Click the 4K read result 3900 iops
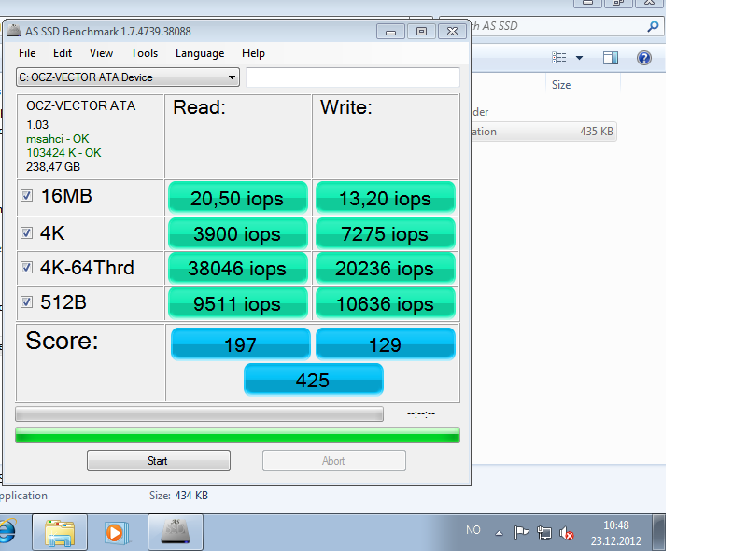This screenshot has width=747, height=560. 238,233
